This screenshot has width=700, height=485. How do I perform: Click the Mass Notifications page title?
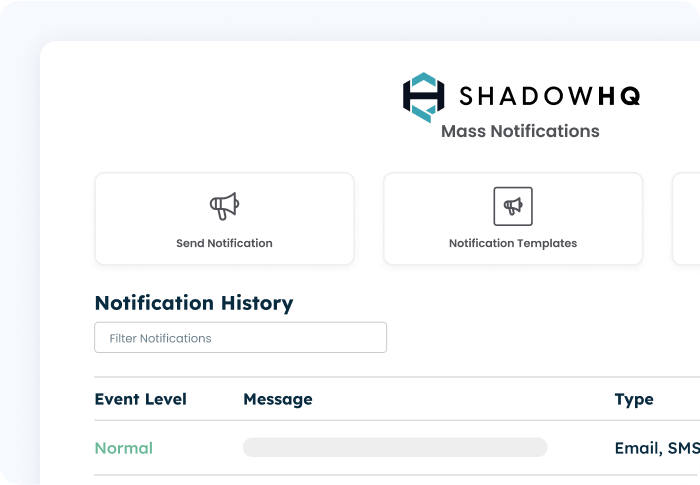[x=520, y=131]
